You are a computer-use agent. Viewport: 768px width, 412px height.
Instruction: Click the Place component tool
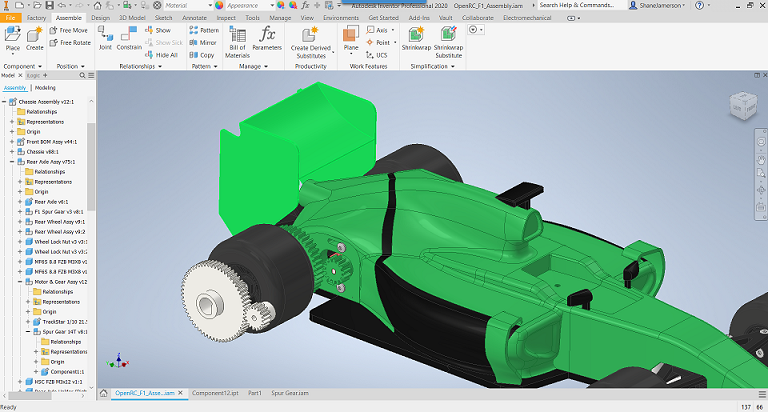(x=13, y=38)
